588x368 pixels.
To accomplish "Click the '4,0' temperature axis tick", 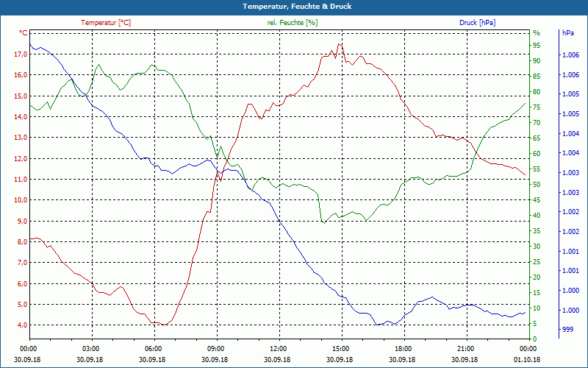I will [22, 325].
